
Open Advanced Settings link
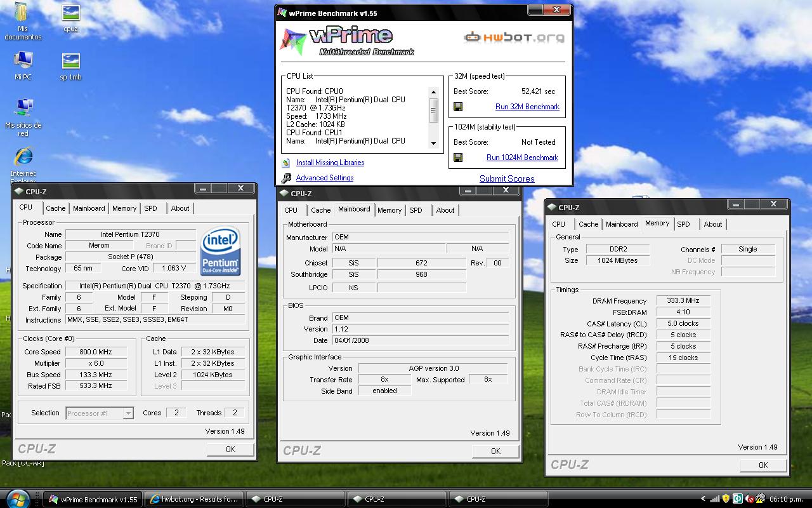pyautogui.click(x=325, y=178)
